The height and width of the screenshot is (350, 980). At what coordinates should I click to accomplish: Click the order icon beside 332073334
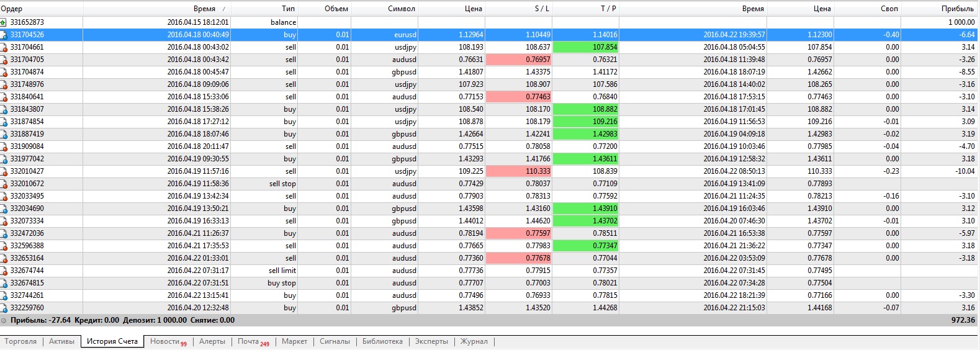pyautogui.click(x=4, y=221)
